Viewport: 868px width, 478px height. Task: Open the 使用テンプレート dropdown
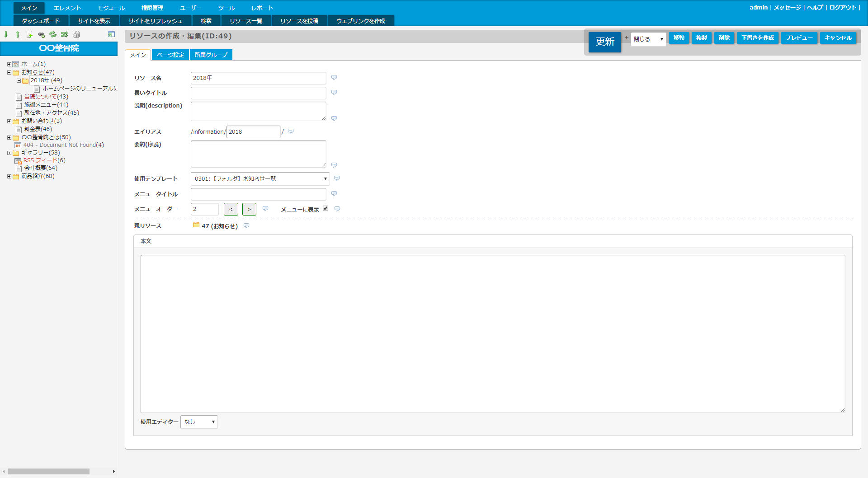coord(260,179)
